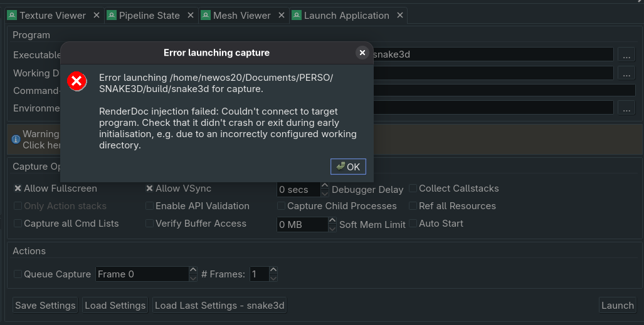Browse for executable with ellipsis button

tap(626, 54)
